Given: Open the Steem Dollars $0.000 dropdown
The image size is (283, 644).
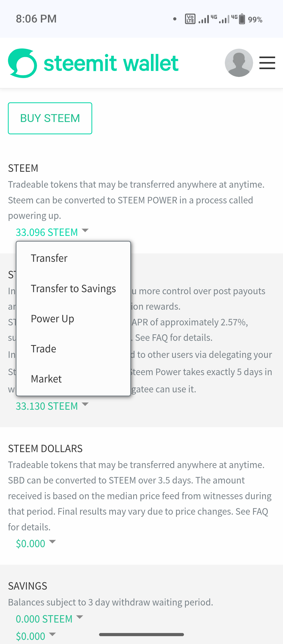Looking at the screenshot, I should [36, 543].
